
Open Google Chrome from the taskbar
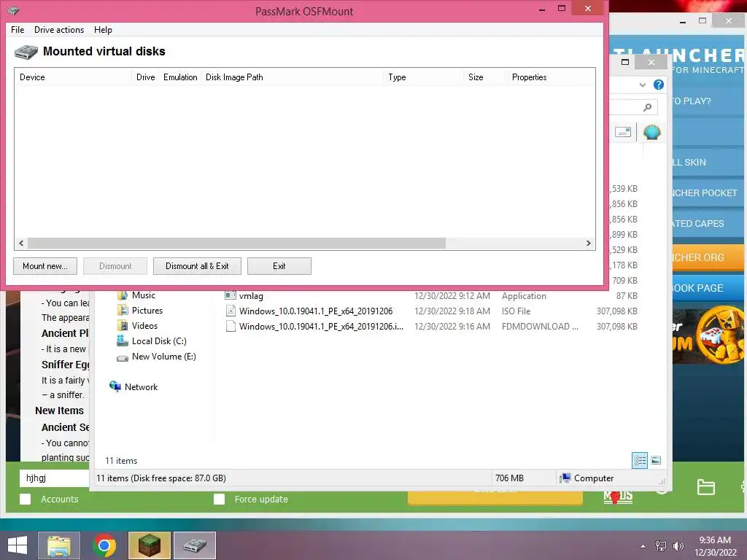[104, 545]
